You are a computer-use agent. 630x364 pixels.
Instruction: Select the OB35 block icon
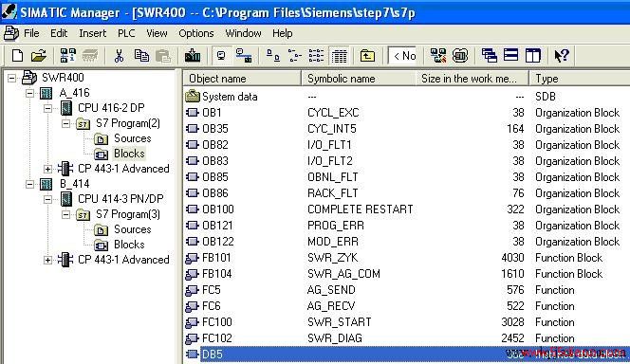point(193,129)
